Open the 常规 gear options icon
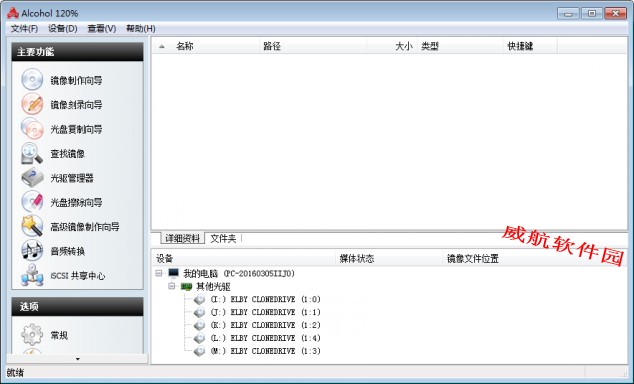634x384 pixels. click(32, 334)
